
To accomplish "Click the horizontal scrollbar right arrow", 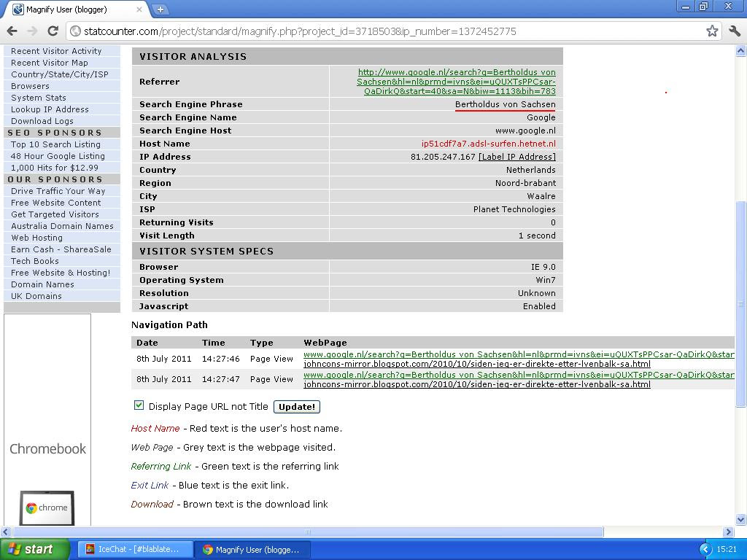I will click(729, 532).
